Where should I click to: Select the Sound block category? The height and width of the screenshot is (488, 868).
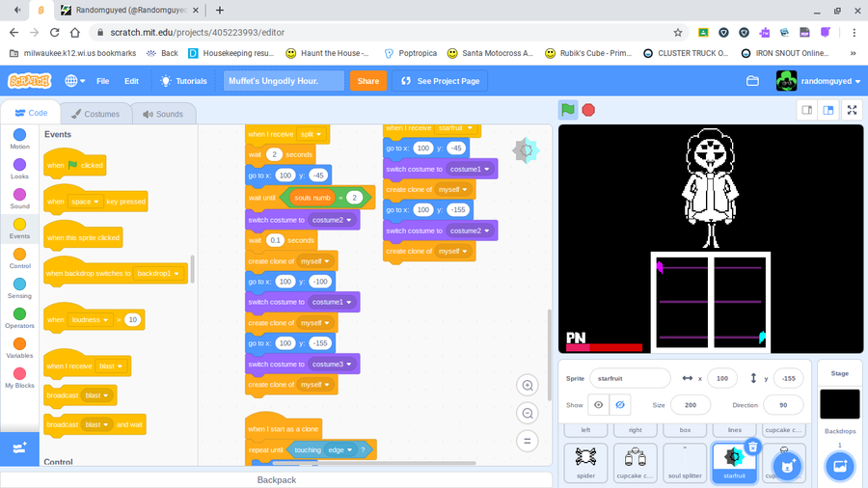[x=19, y=199]
